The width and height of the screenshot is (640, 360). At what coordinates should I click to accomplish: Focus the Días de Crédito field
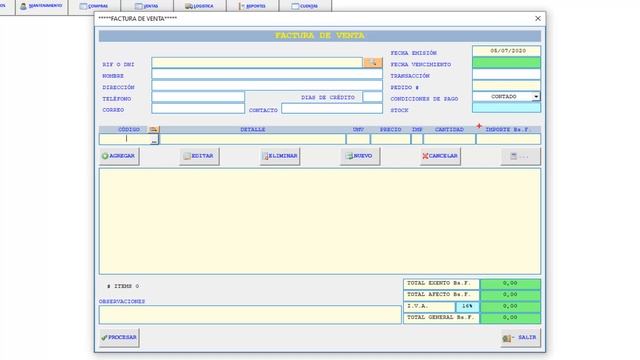(x=373, y=97)
